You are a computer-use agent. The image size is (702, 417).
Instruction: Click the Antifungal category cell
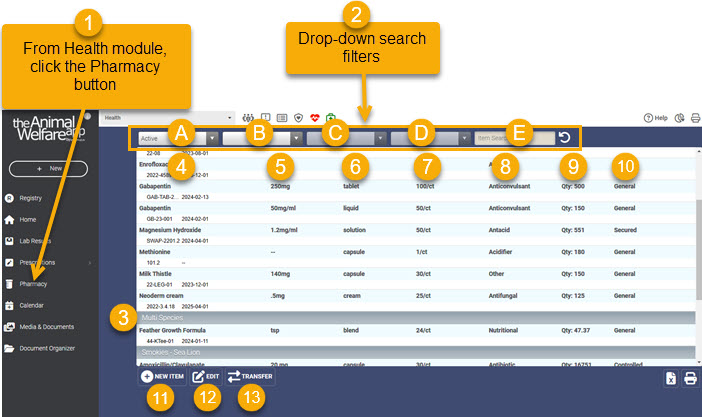click(503, 296)
